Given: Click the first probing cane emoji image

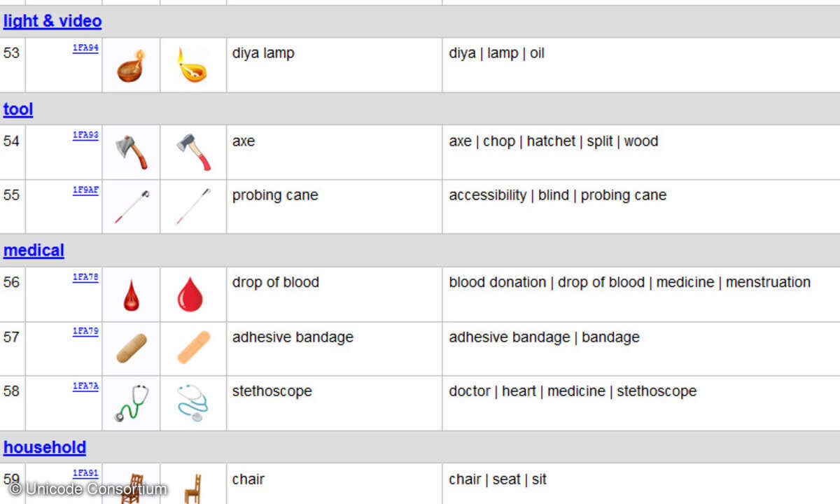Looking at the screenshot, I should 132,206.
